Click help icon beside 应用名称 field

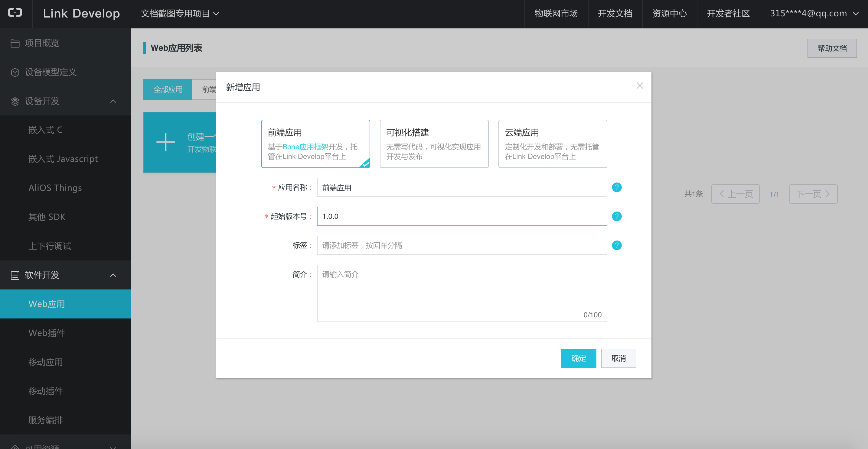[x=616, y=187]
